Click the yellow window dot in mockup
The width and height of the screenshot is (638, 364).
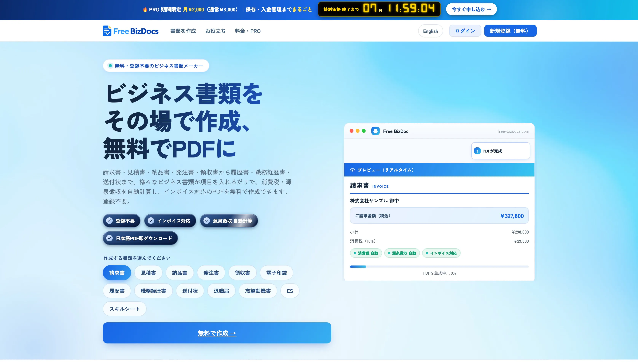(x=357, y=131)
